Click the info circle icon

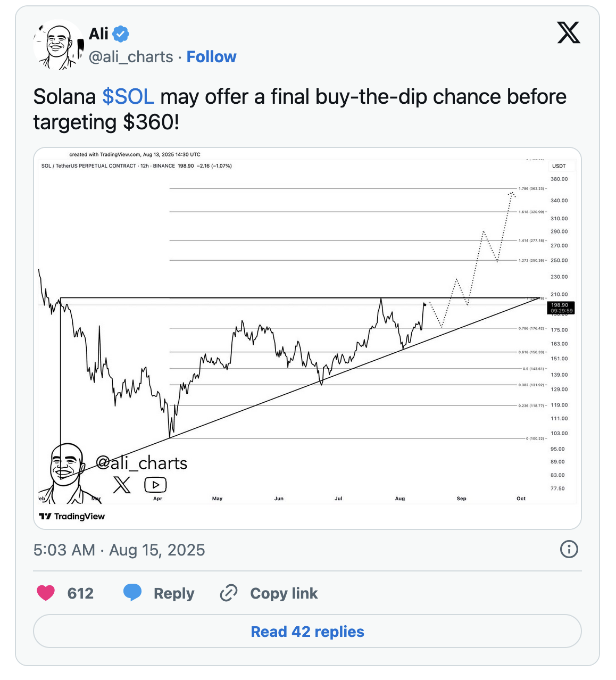point(569,549)
